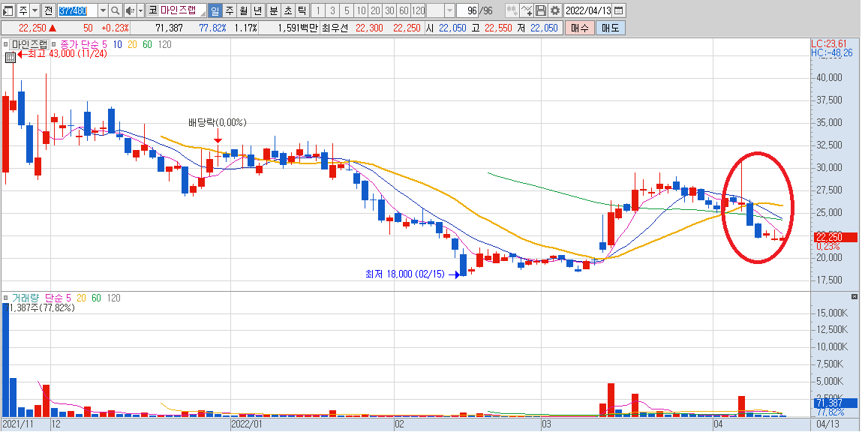The image size is (868, 435).
Task: Click the small button at volume panel corner
Action: click(853, 297)
